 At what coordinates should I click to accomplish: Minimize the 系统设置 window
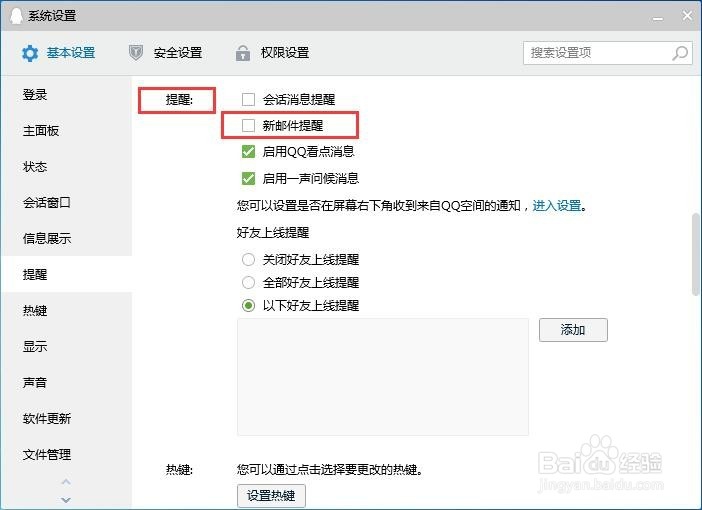point(658,17)
